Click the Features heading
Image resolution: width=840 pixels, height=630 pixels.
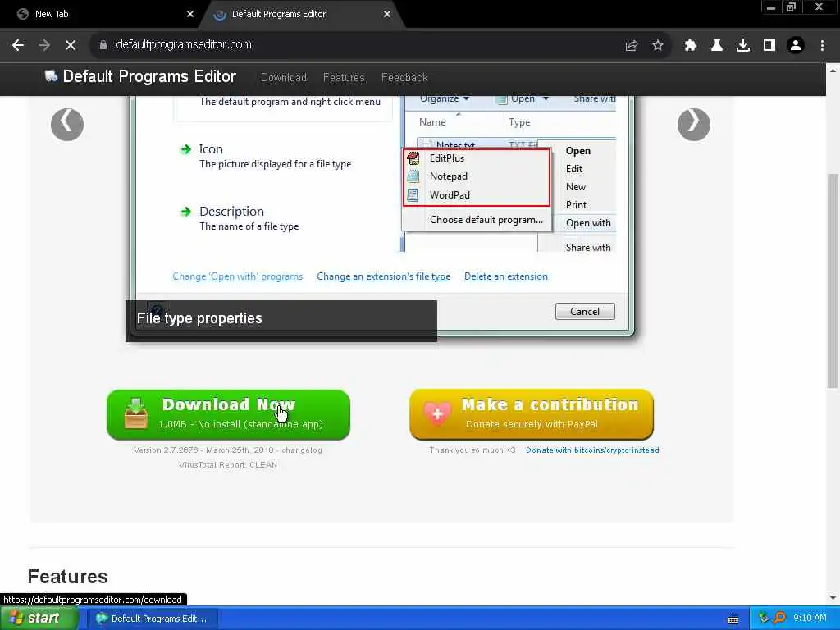67,577
